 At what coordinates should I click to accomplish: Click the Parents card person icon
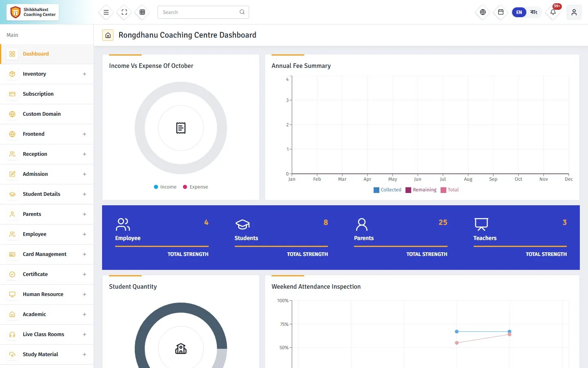(x=362, y=224)
